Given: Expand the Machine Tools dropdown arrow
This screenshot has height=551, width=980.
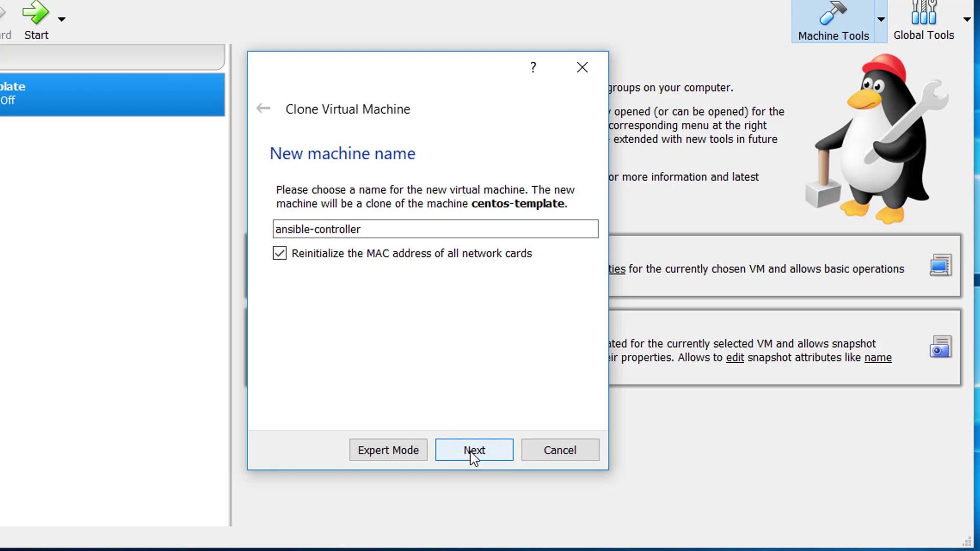Looking at the screenshot, I should pos(881,19).
